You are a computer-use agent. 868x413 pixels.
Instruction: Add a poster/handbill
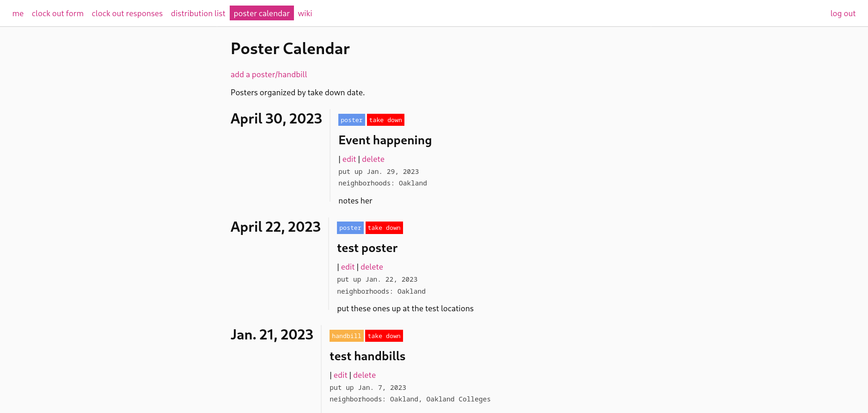click(x=269, y=74)
